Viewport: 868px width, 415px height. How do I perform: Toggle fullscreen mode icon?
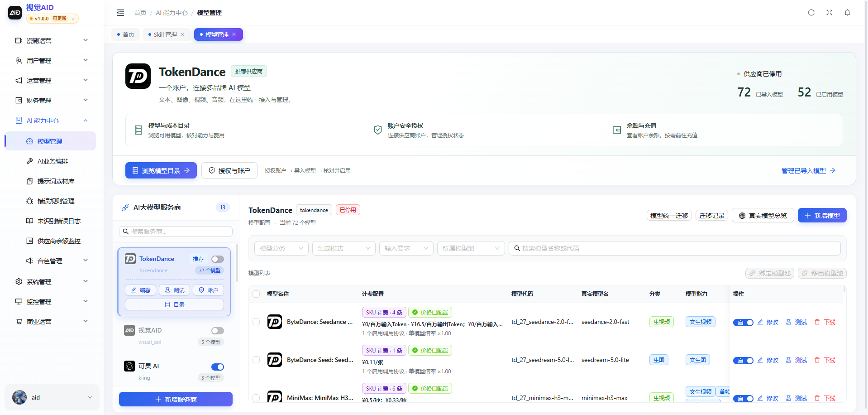coord(829,13)
